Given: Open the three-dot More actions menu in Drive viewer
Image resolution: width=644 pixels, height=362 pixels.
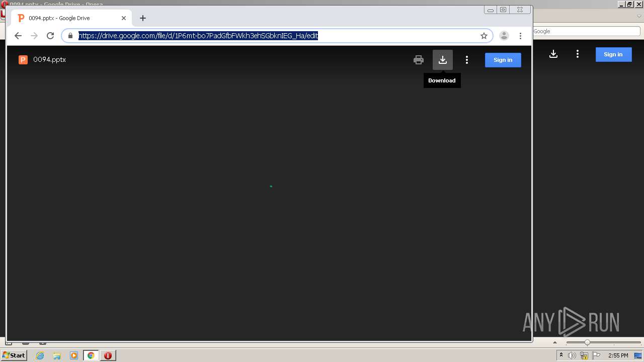Looking at the screenshot, I should point(467,60).
